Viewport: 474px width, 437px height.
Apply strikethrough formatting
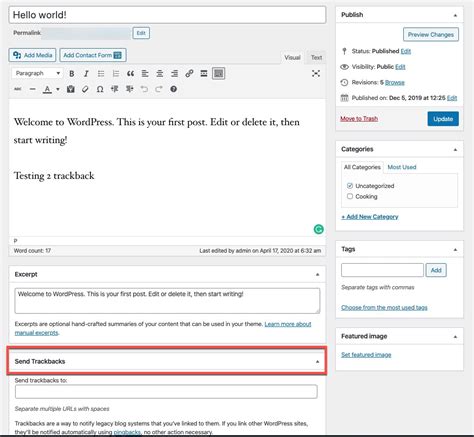point(18,89)
